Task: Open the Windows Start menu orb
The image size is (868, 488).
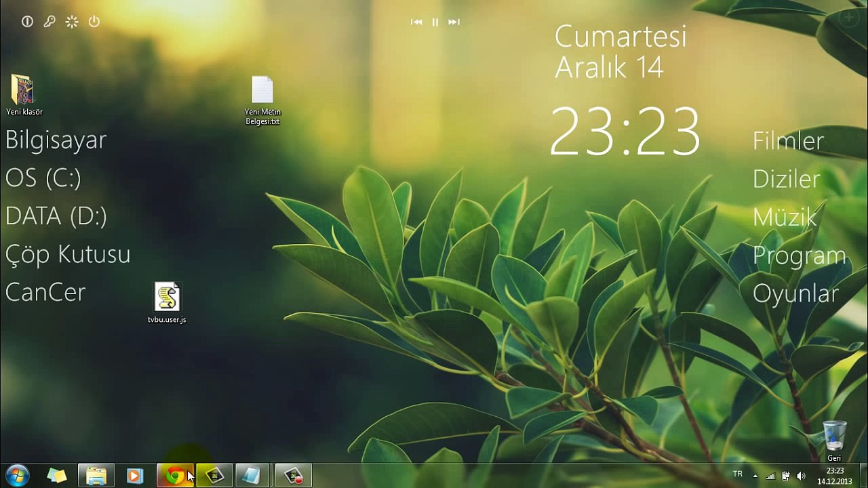Action: pyautogui.click(x=16, y=476)
